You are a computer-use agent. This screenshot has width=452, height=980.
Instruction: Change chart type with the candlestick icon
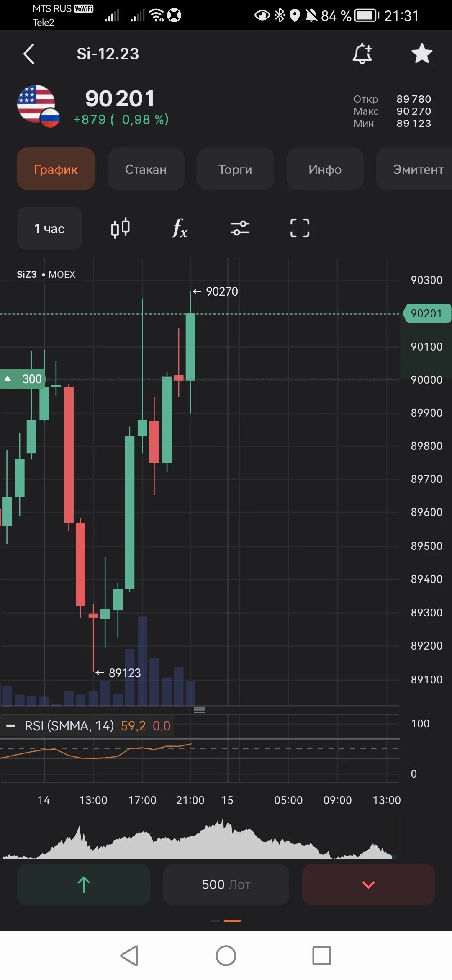coord(120,228)
